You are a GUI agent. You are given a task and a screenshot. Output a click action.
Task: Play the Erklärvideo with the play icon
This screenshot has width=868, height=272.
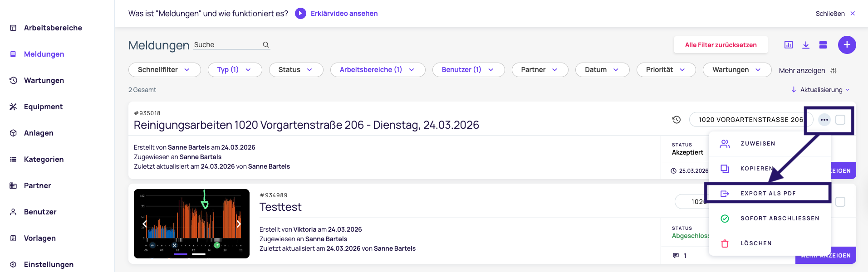300,14
